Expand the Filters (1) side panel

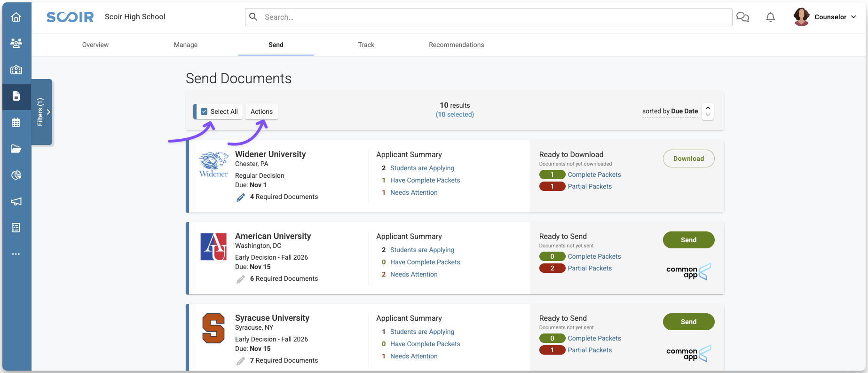click(x=42, y=112)
